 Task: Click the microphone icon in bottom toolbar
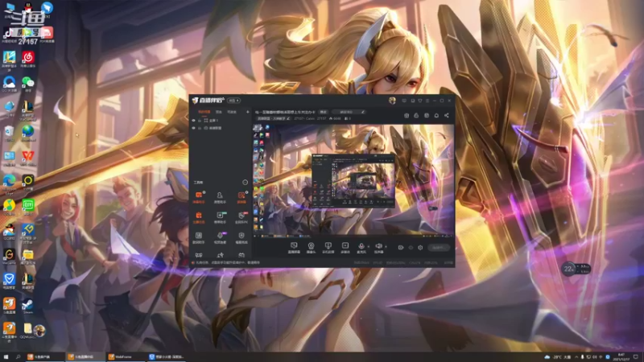[361, 248]
